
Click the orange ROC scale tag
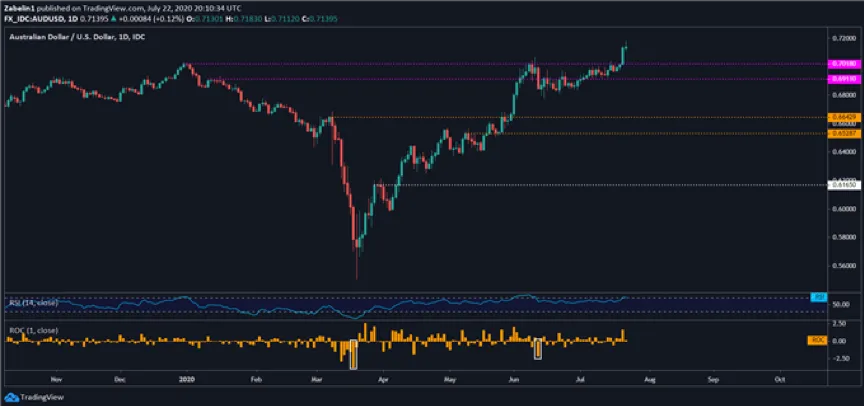(x=817, y=340)
